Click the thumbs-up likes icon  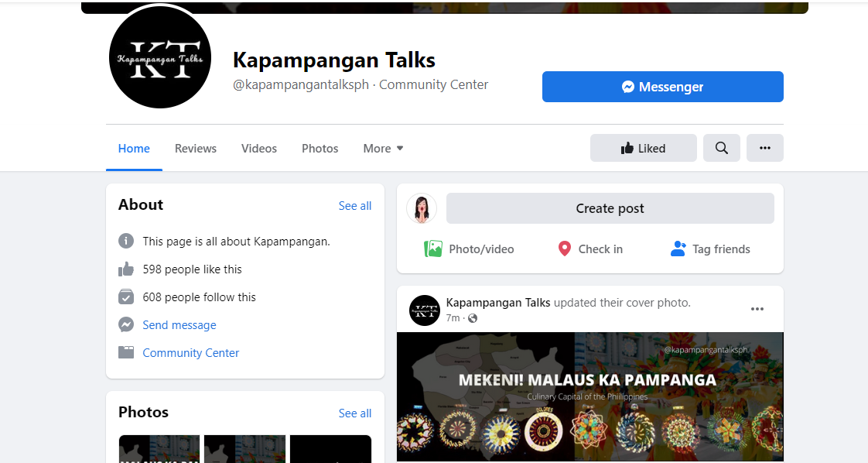click(126, 269)
